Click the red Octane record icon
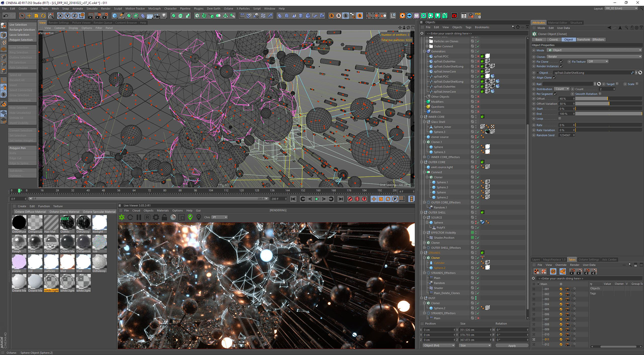 (x=454, y=15)
